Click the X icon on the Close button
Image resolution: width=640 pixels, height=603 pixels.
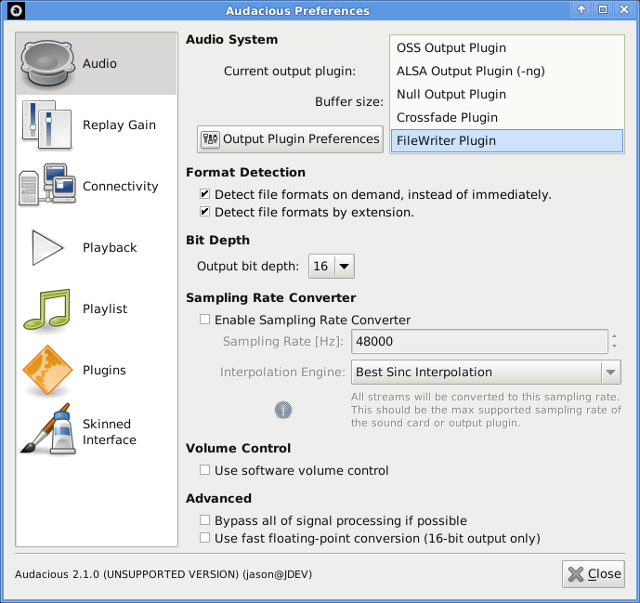tap(576, 574)
